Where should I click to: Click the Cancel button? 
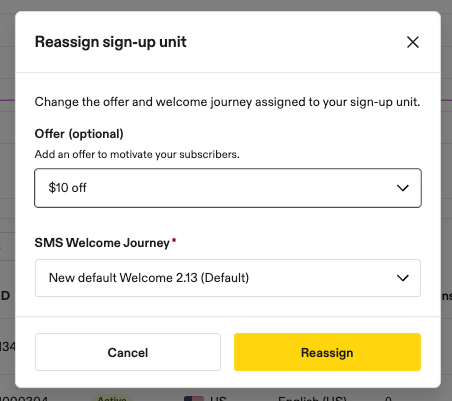pos(128,352)
